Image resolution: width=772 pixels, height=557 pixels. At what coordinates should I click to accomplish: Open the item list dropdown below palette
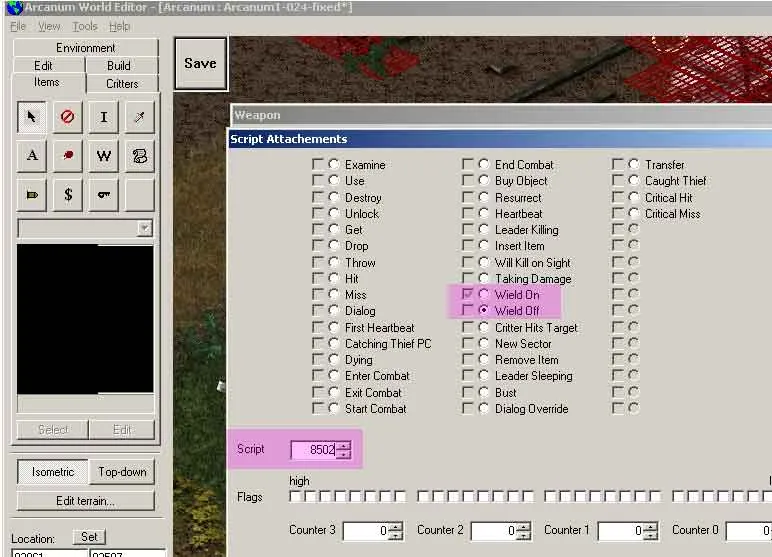tap(145, 228)
